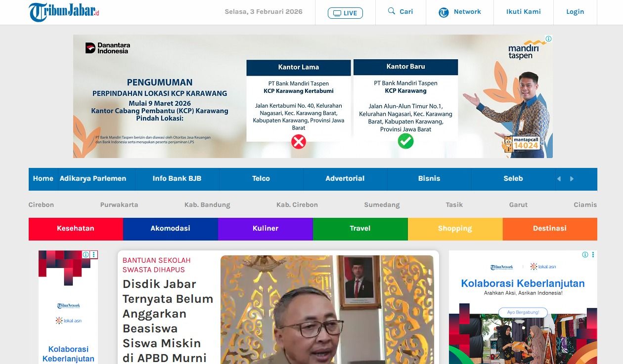Click the TribunJabar.id logo
Screen dimensions: 623x364
(x=64, y=12)
